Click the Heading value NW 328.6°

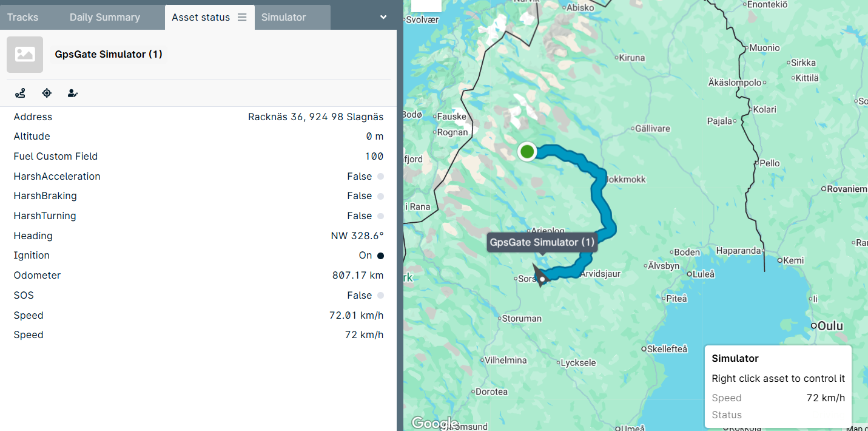coord(357,236)
